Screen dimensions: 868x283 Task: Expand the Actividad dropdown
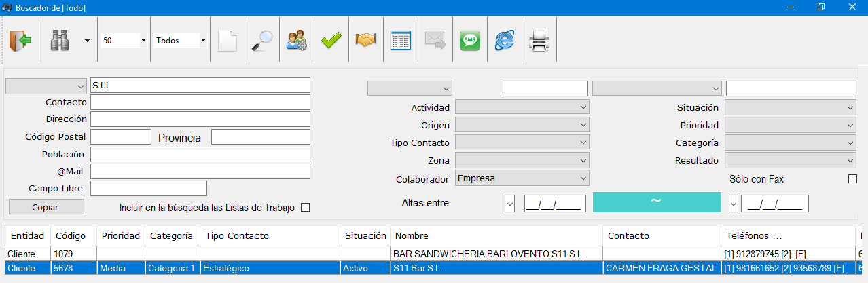click(522, 107)
